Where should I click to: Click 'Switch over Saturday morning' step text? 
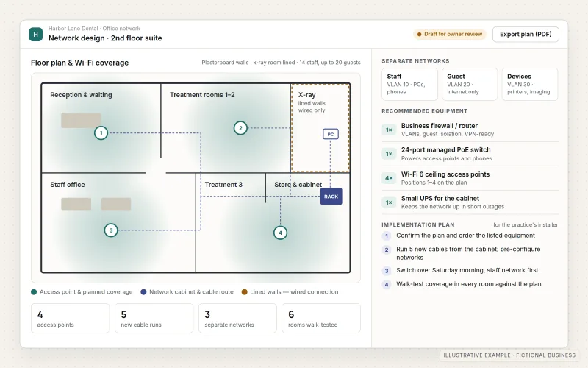467,270
